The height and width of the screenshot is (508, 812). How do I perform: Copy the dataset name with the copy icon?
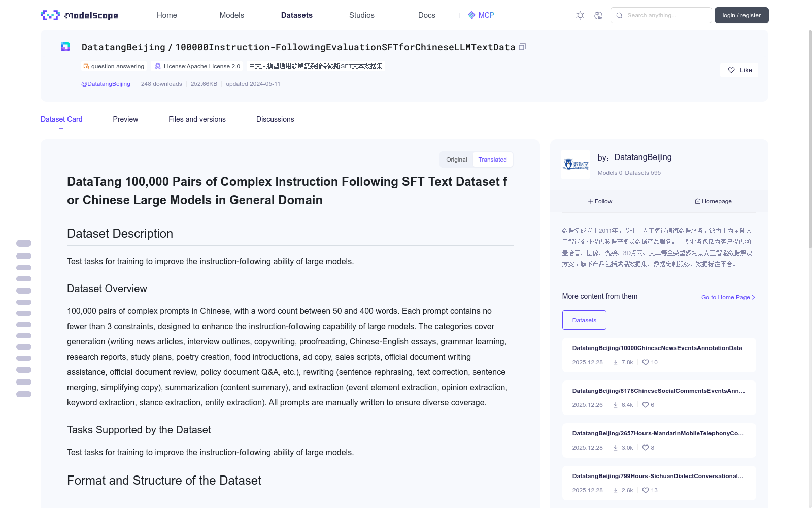522,47
